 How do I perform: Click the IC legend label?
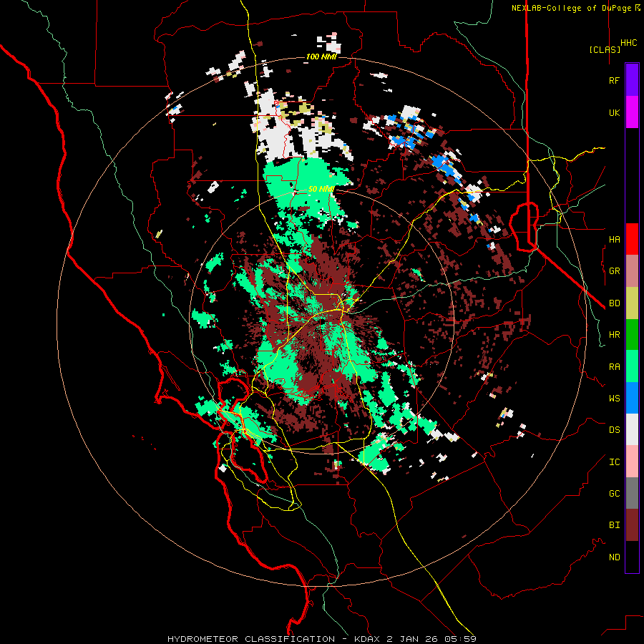click(x=614, y=462)
